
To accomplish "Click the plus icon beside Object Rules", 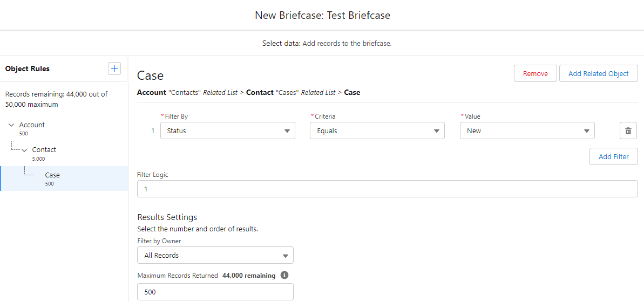I will [x=114, y=68].
